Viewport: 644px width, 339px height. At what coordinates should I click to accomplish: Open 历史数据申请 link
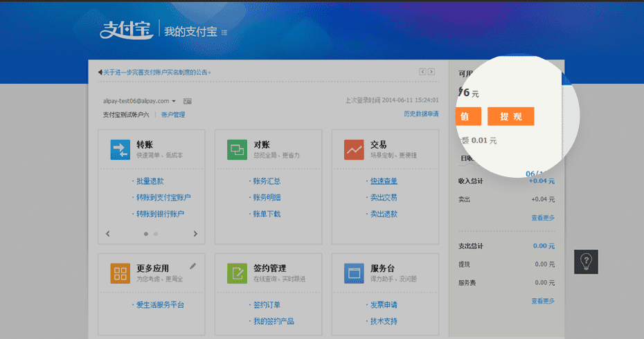tap(421, 113)
